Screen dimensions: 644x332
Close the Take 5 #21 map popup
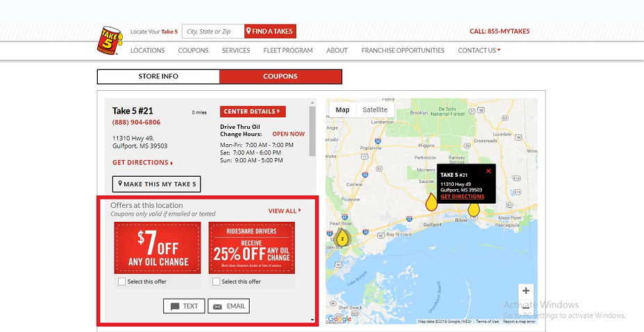(x=489, y=171)
